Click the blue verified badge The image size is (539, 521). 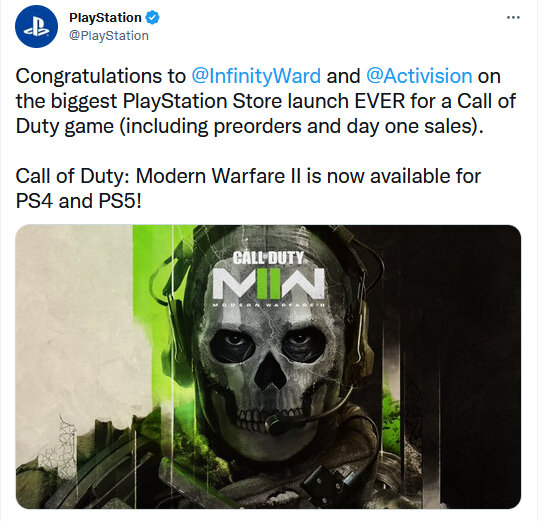coord(152,18)
